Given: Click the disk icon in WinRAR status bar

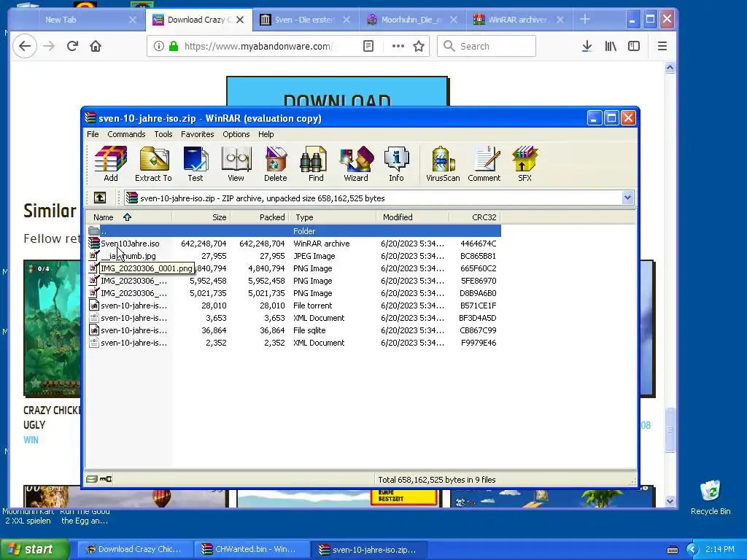Looking at the screenshot, I should [x=92, y=479].
